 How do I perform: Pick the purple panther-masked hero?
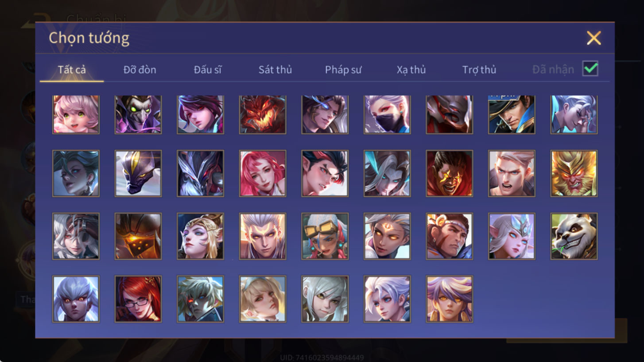138,173
